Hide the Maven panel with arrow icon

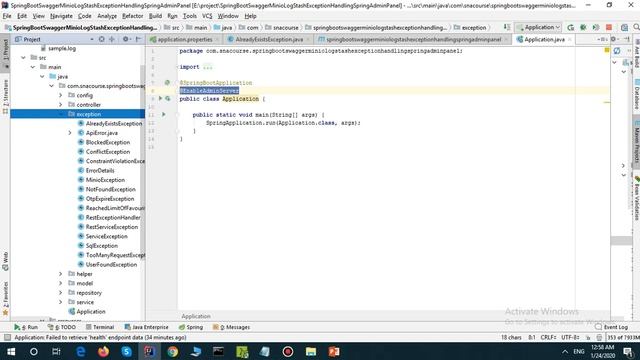click(x=627, y=39)
